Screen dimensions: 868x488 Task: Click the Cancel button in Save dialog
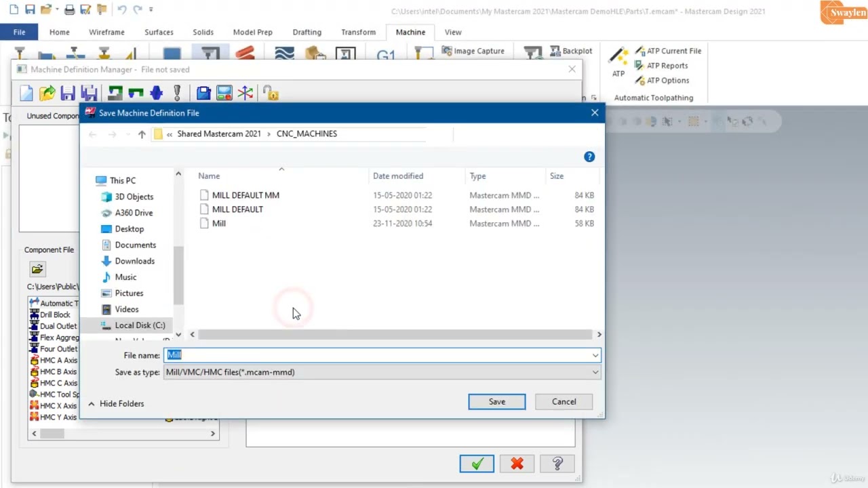[564, 402]
